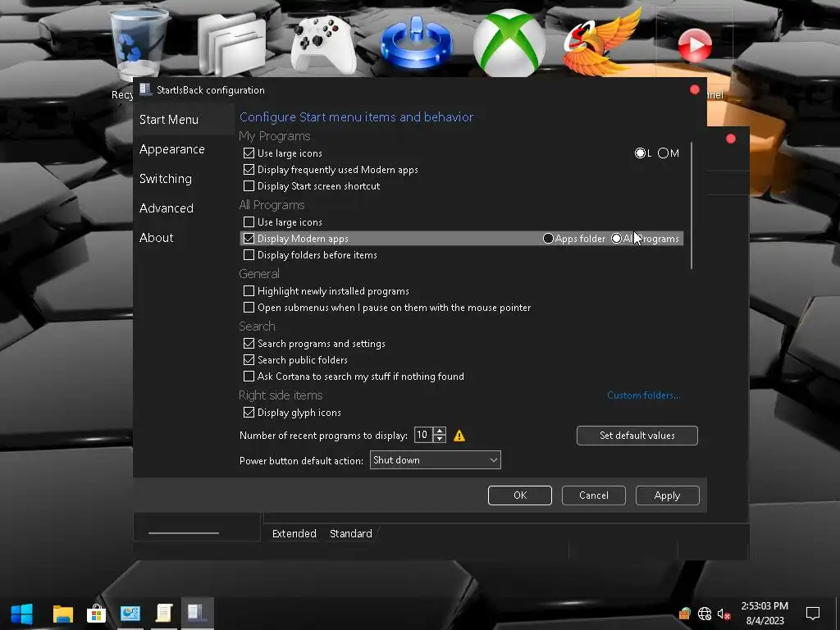840x630 pixels.
Task: Enable All Programs Use large icons
Action: (x=249, y=221)
